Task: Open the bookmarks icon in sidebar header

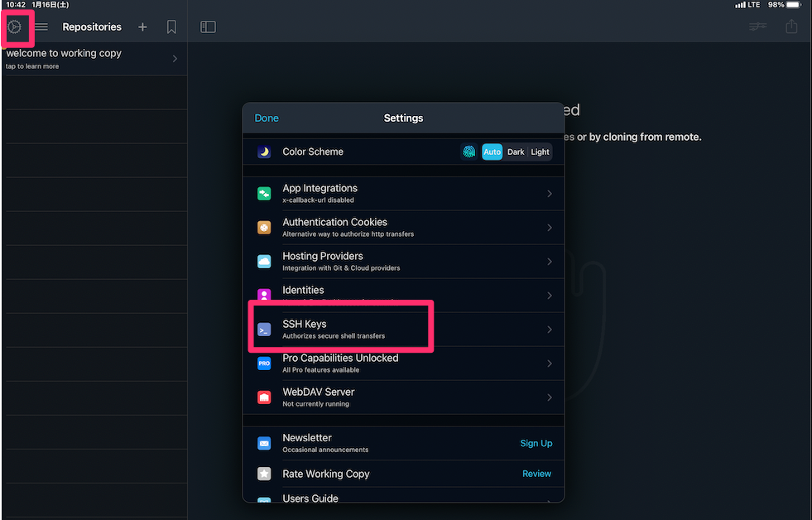Action: point(171,27)
